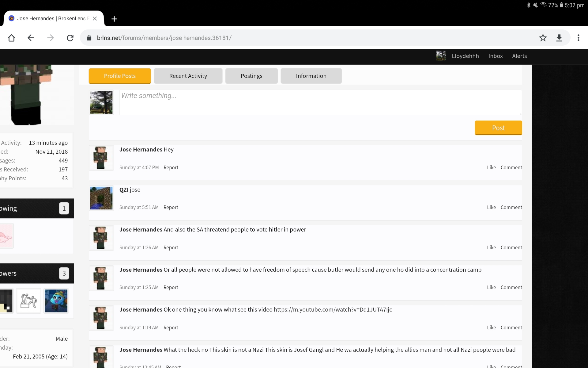Comment on the QZI 'jose' post
The height and width of the screenshot is (368, 588).
pyautogui.click(x=511, y=207)
